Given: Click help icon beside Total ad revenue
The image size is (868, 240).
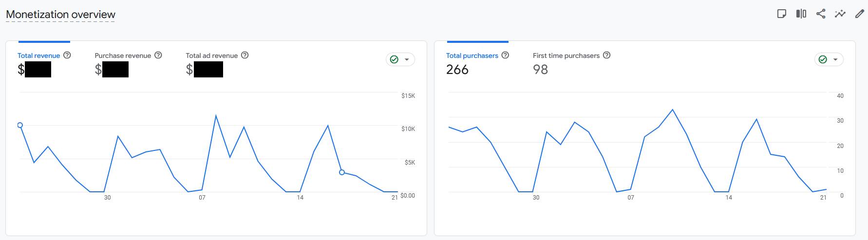Looking at the screenshot, I should click(x=245, y=55).
